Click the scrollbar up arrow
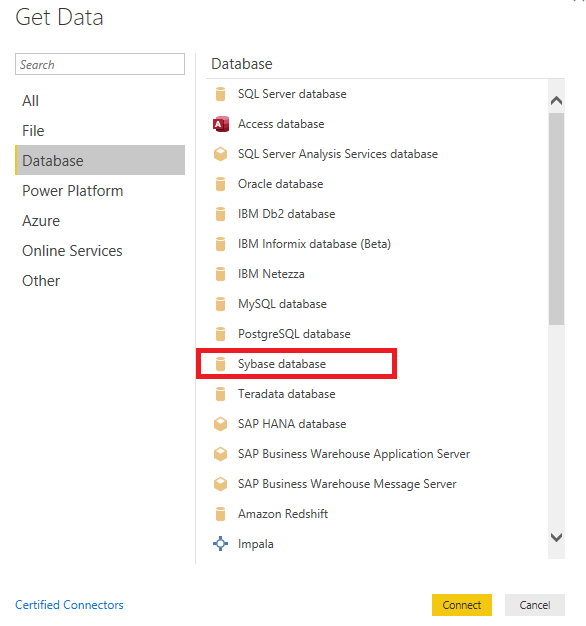The height and width of the screenshot is (626, 586). click(x=556, y=101)
